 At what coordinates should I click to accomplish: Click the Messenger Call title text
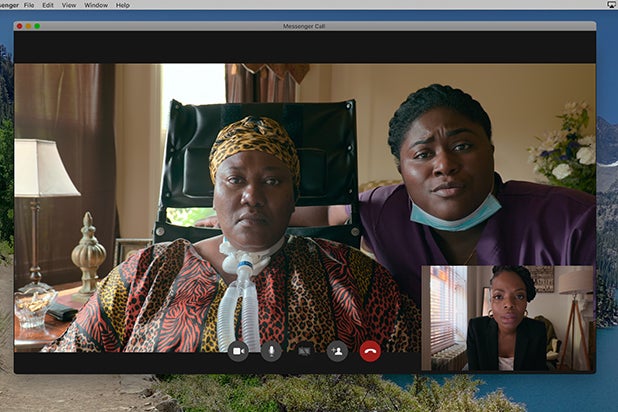[x=304, y=26]
